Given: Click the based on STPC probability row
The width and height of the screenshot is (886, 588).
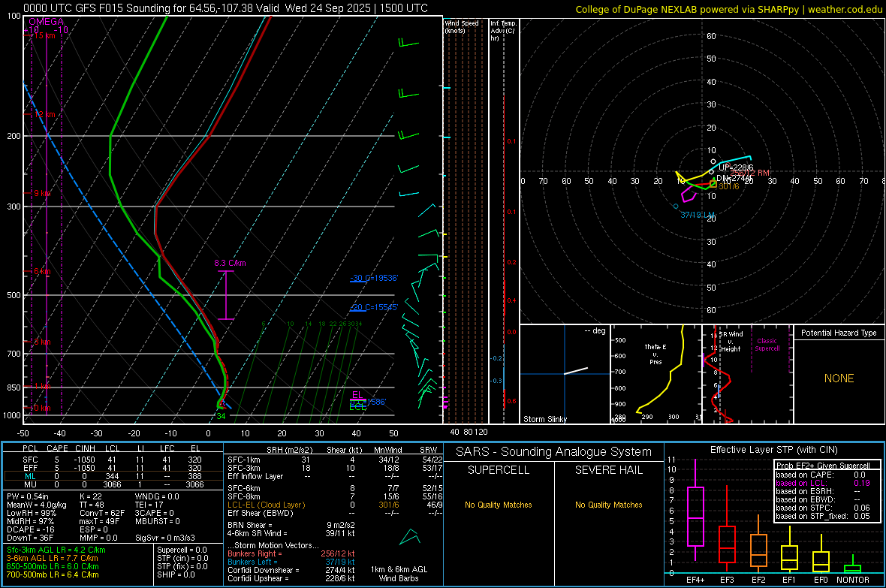Looking at the screenshot, I should [823, 508].
